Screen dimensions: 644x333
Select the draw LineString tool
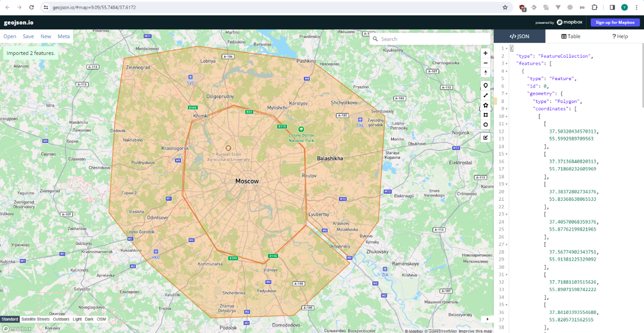[x=485, y=96]
